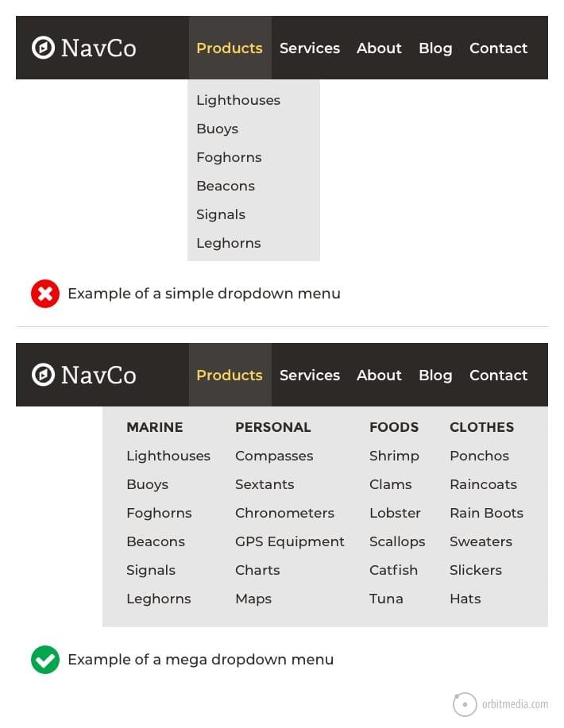
Task: Click the Blog menu item in the top navbar
Action: click(x=435, y=48)
